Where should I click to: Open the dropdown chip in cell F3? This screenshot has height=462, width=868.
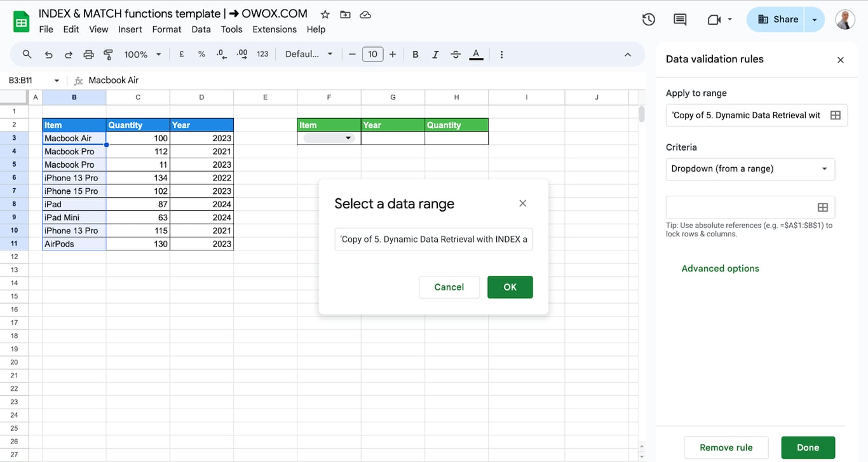click(329, 138)
